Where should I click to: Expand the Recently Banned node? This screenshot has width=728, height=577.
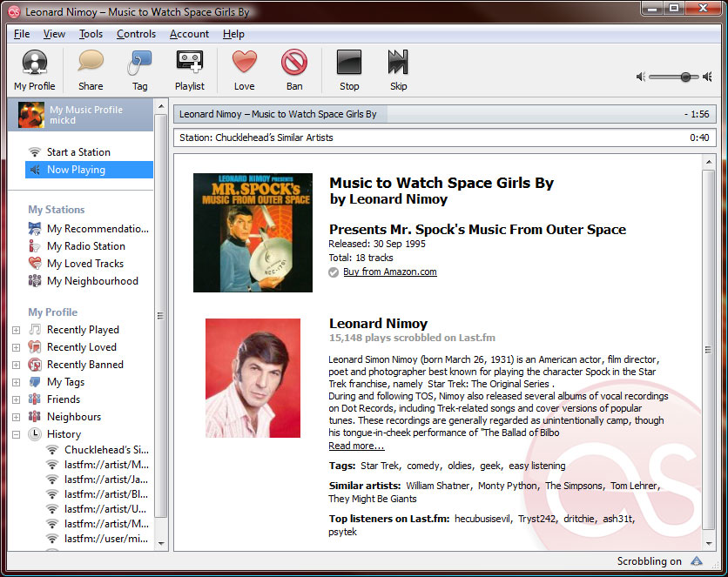(16, 365)
